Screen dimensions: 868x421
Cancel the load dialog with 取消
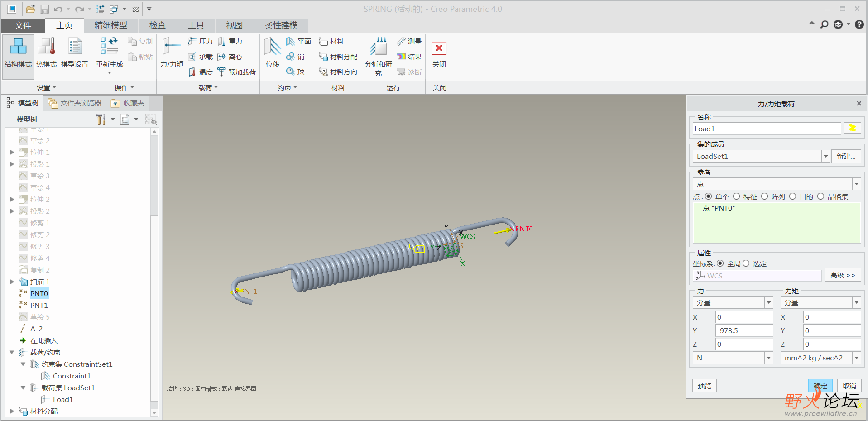pos(849,386)
